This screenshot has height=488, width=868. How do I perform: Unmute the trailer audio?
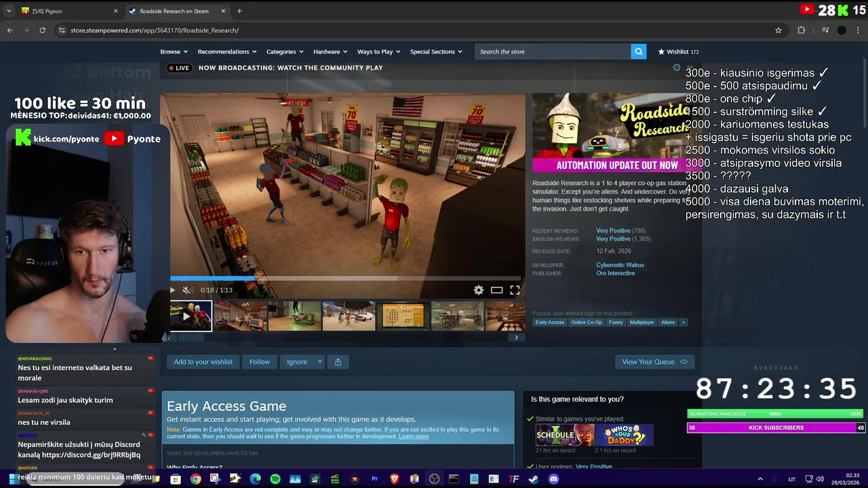[x=187, y=290]
